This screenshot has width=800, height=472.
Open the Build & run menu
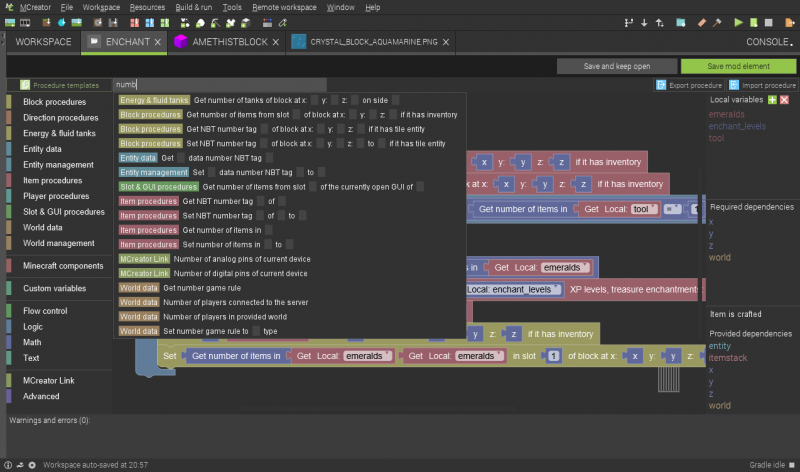pos(193,7)
